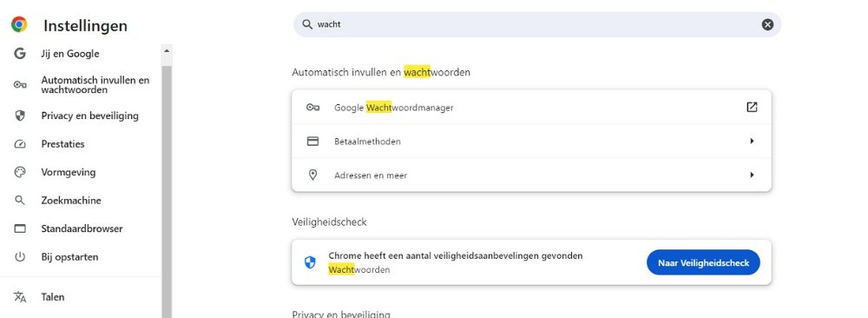Expand Betaalmethoden with its arrow
The width and height of the screenshot is (868, 318).
coord(752,142)
